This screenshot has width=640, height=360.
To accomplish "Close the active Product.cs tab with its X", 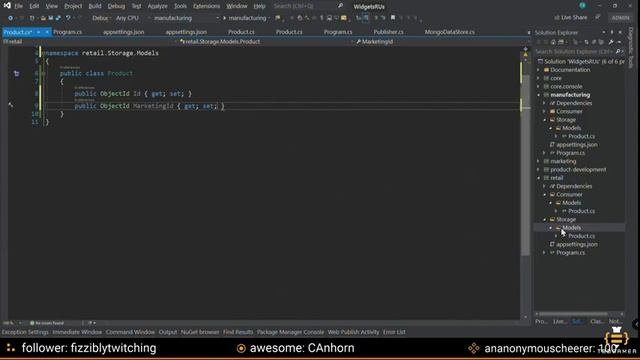I will coord(47,32).
